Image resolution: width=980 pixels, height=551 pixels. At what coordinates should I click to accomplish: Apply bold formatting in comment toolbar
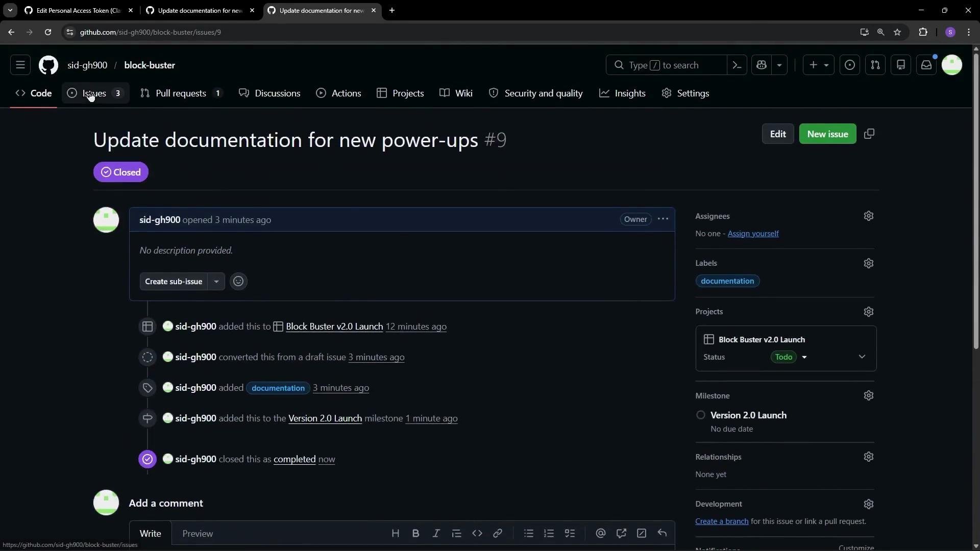[x=416, y=533]
